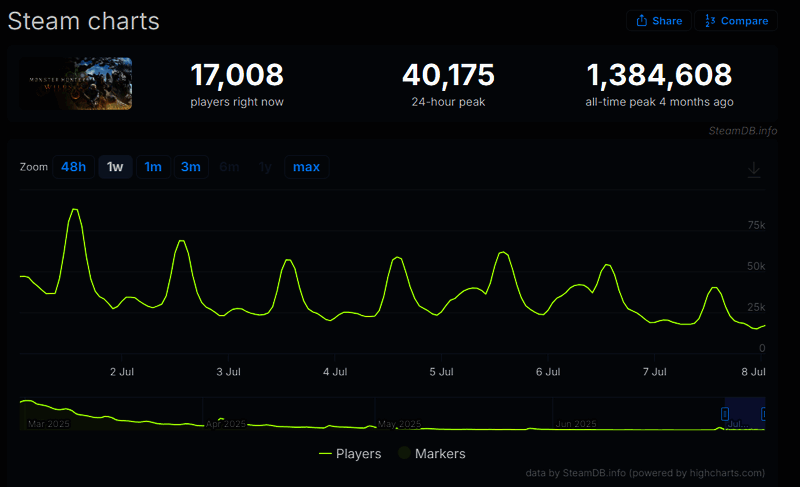Image resolution: width=800 pixels, height=487 pixels.
Task: Click the disabled 6m zoom option
Action: point(229,167)
